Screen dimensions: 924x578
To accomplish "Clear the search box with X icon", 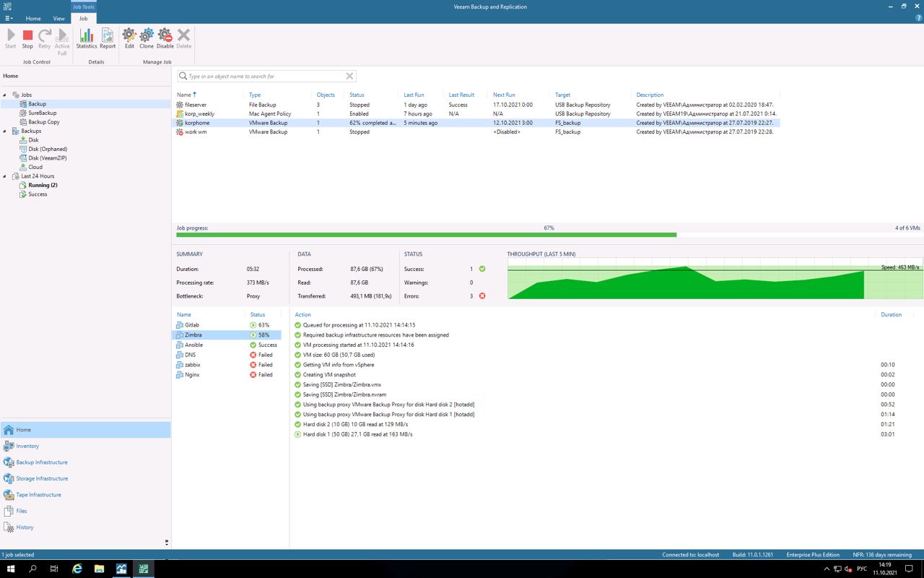I will [x=349, y=76].
